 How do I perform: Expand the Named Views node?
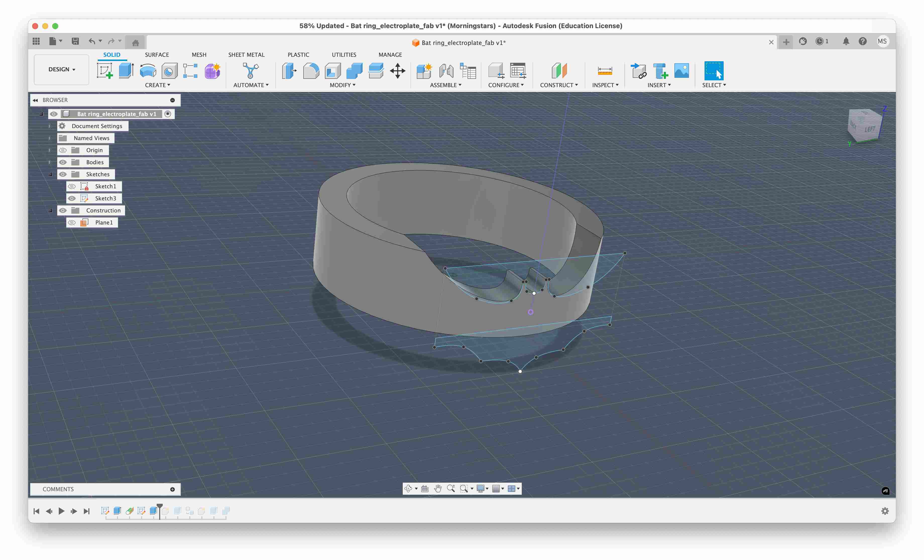50,138
